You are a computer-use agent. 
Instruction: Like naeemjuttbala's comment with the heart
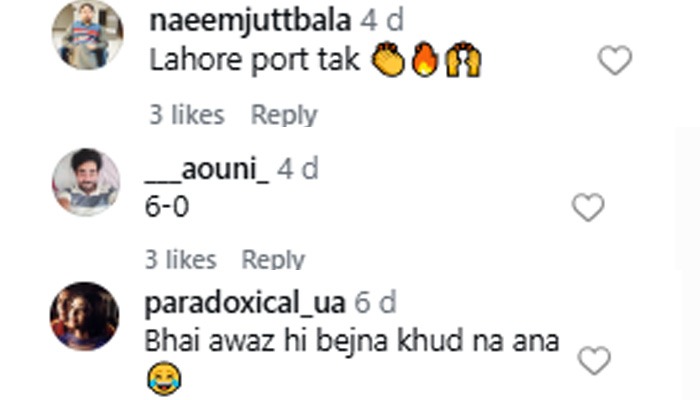(615, 60)
